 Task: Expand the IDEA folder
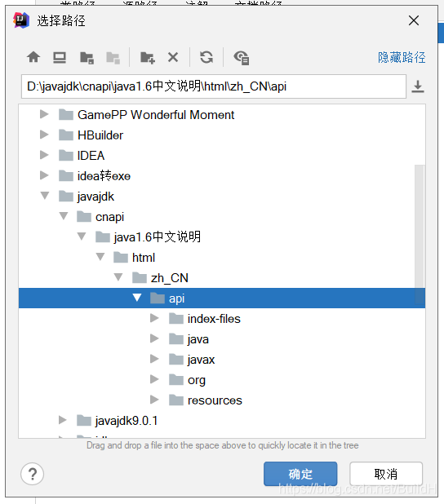click(x=44, y=155)
